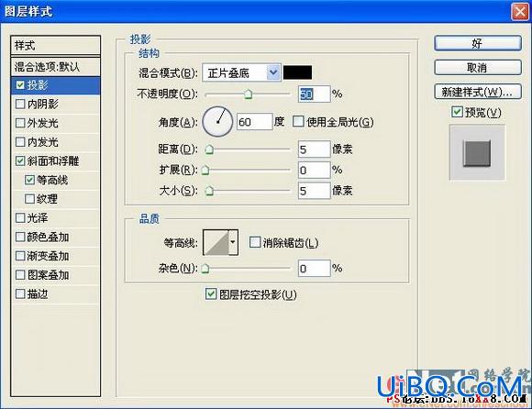Click the 扩展 spread slider handle
The image size is (532, 409).
205,170
